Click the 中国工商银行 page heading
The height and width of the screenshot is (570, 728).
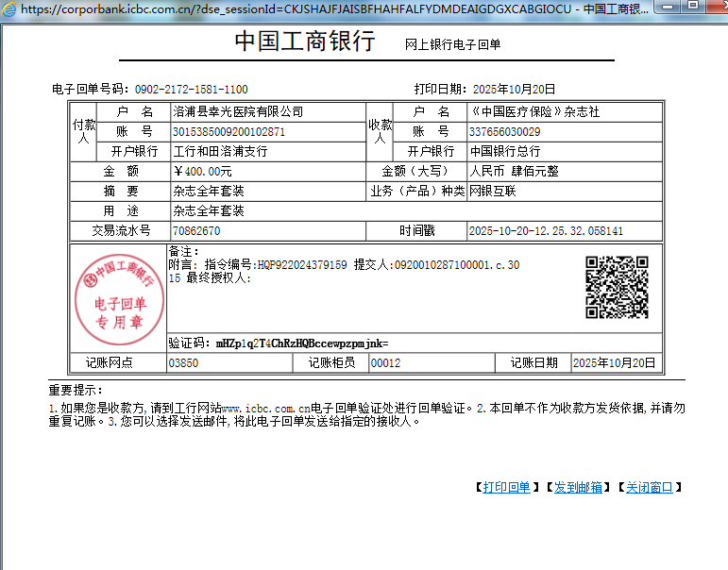point(304,42)
